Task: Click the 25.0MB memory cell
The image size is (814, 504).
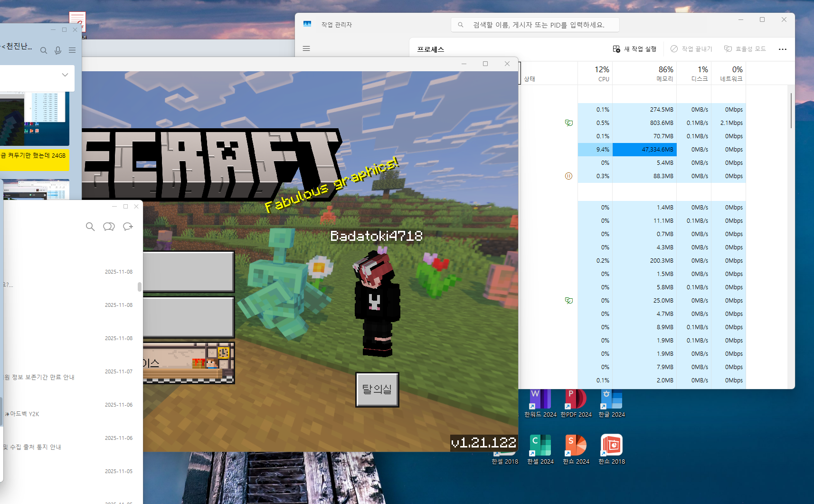Action: pyautogui.click(x=644, y=301)
